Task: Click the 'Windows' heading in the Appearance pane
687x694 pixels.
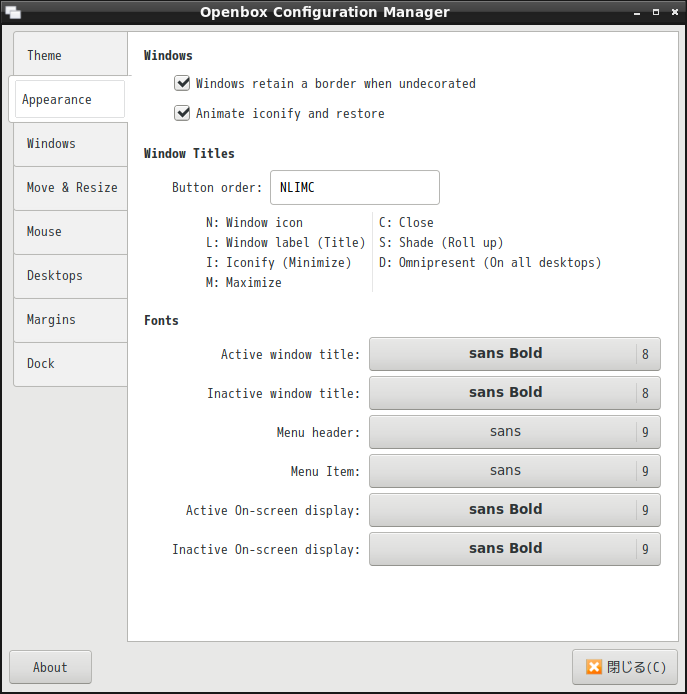Action: tap(168, 55)
